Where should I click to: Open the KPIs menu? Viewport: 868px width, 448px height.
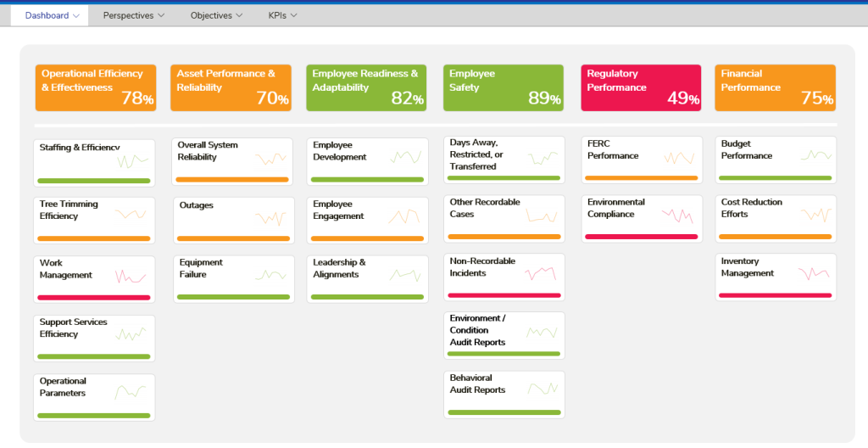[x=282, y=15]
